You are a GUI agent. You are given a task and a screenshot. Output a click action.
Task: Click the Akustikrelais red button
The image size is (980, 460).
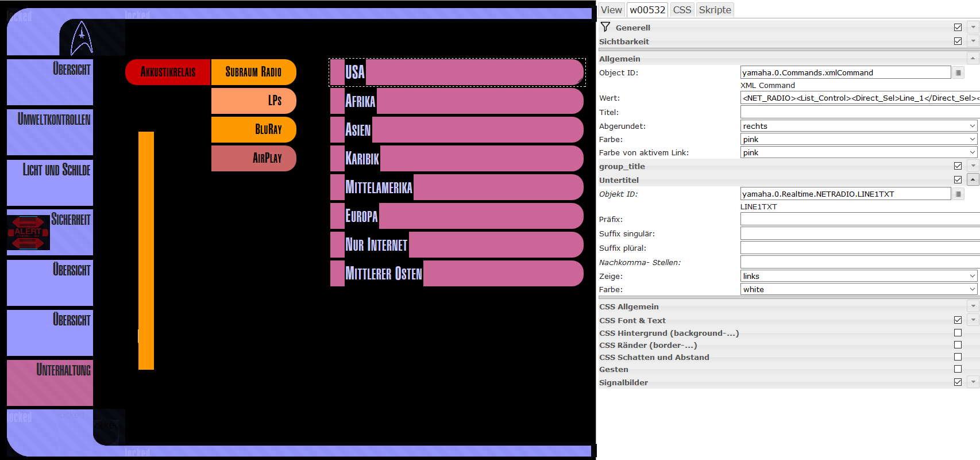(x=168, y=72)
